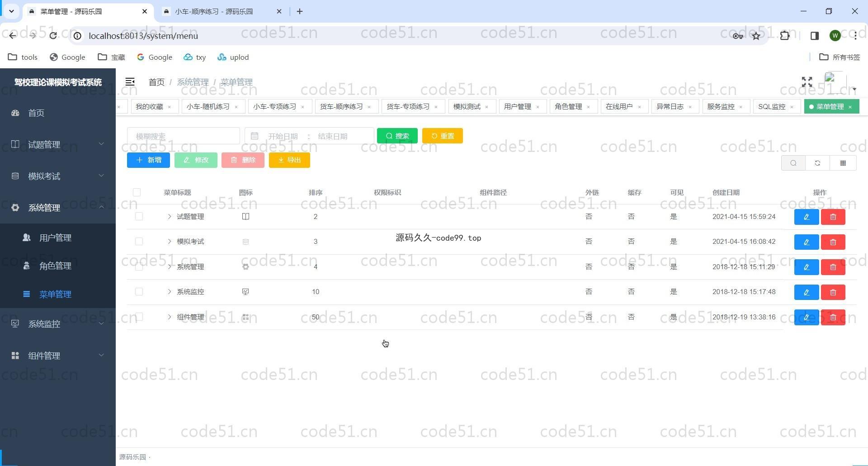Select all rows header checkbox

tap(137, 192)
